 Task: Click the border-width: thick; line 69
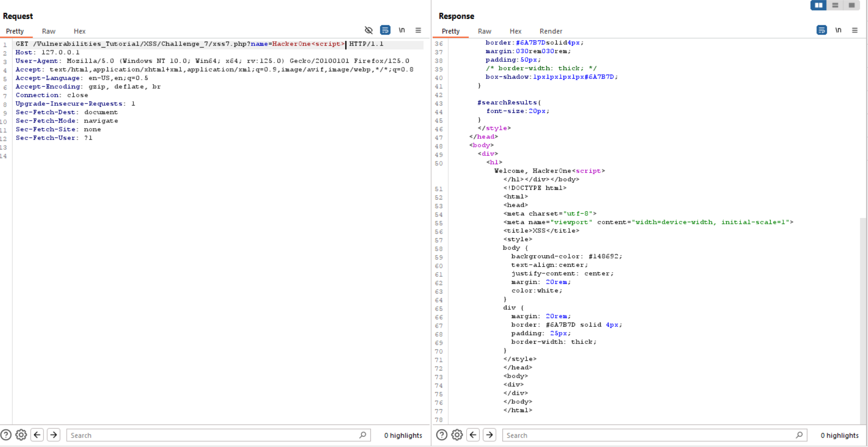coord(554,342)
